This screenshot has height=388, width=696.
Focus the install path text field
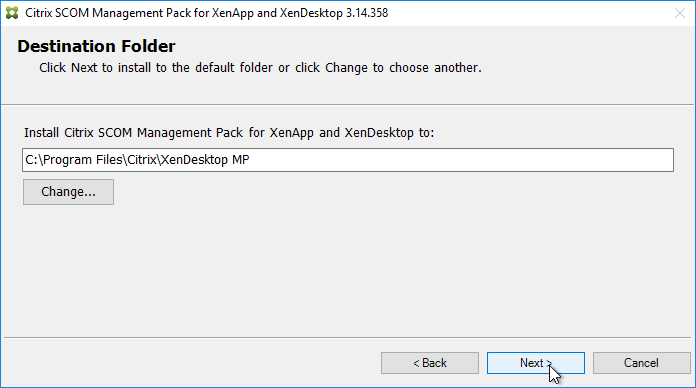[348, 160]
